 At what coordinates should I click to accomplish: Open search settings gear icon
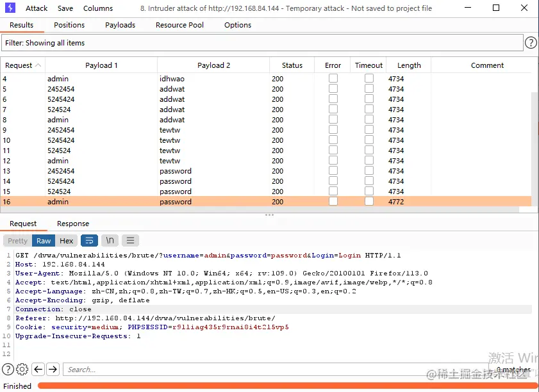[x=22, y=370]
